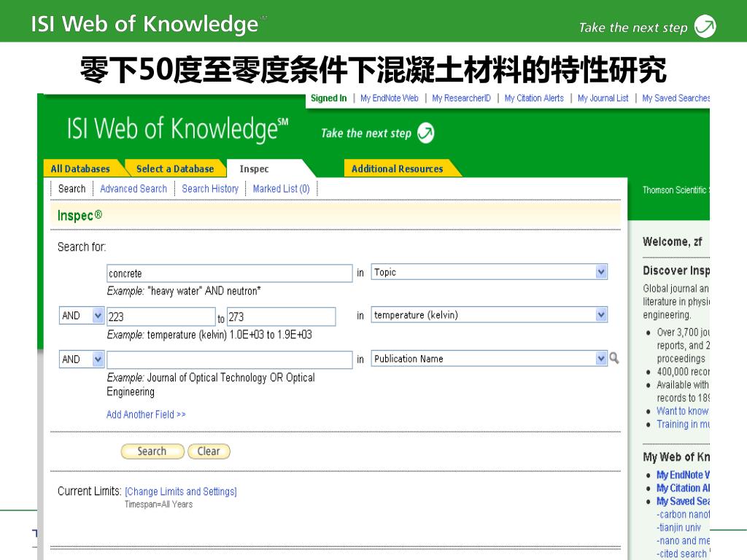This screenshot has height=560, width=747.
Task: Click the Want to know link in sidebar
Action: tap(683, 411)
